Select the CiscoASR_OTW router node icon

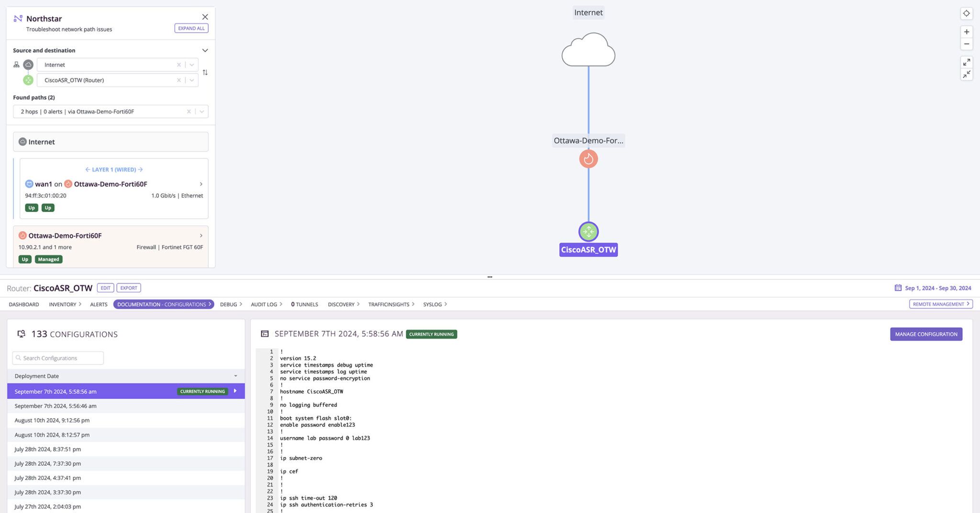pos(588,232)
